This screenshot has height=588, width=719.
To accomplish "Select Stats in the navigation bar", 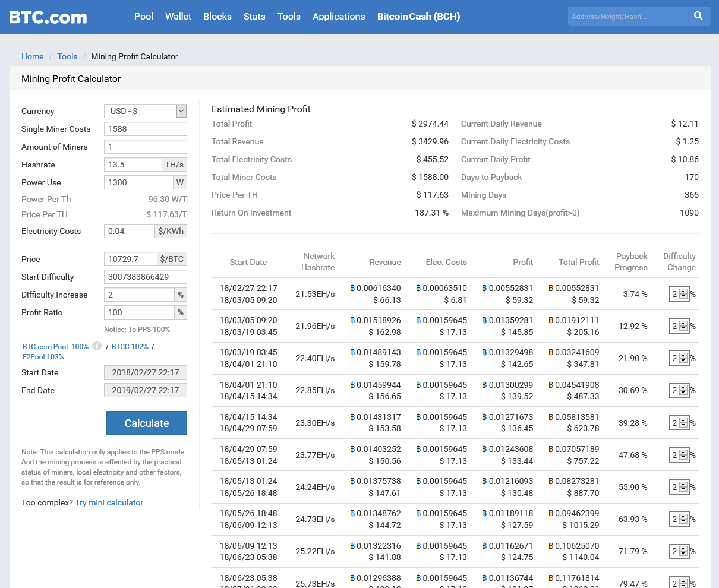I will click(254, 17).
